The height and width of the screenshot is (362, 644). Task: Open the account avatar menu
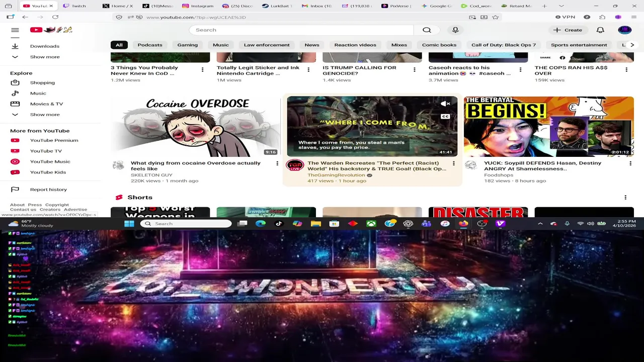pos(624,30)
